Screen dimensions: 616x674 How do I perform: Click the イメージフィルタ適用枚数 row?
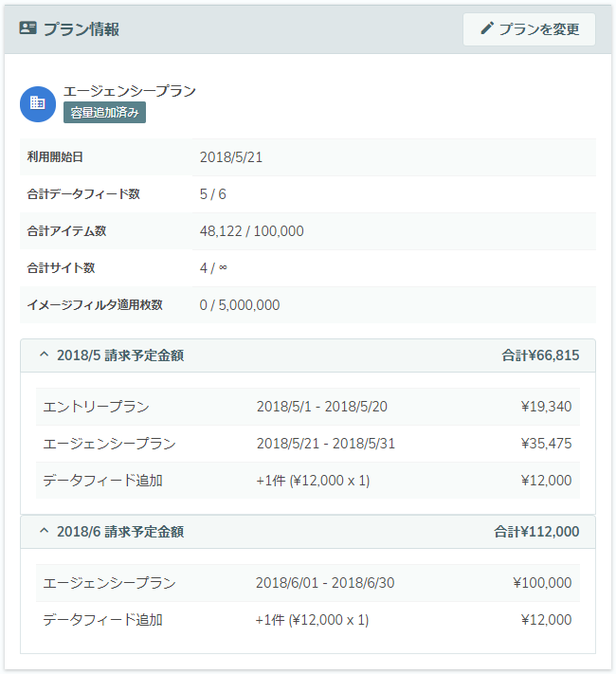[308, 305]
